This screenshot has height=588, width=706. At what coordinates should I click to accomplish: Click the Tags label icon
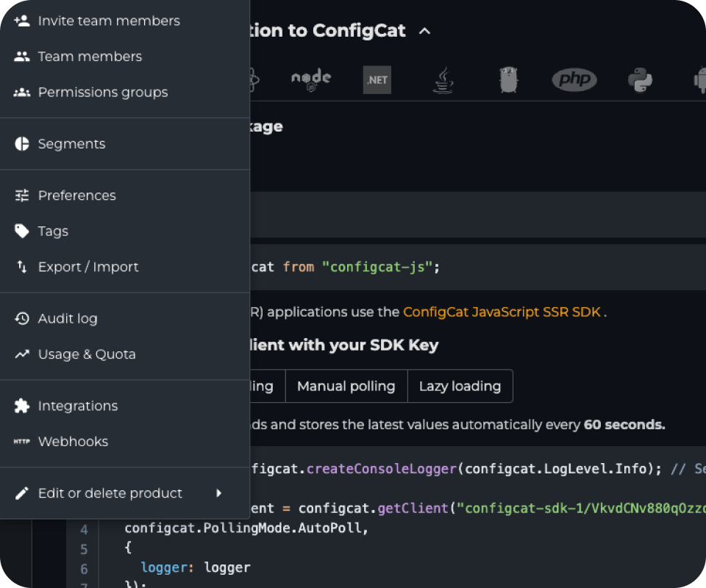[x=21, y=232]
